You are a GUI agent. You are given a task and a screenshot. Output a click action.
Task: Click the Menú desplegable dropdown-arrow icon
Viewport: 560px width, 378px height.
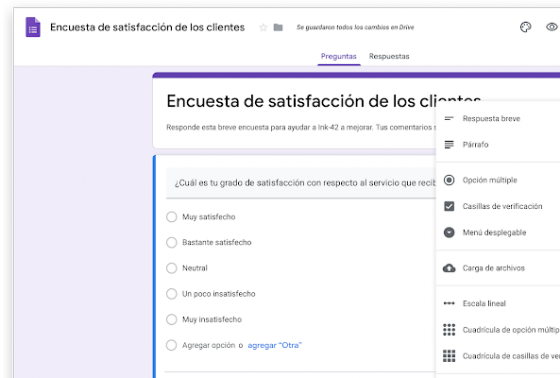coord(449,232)
